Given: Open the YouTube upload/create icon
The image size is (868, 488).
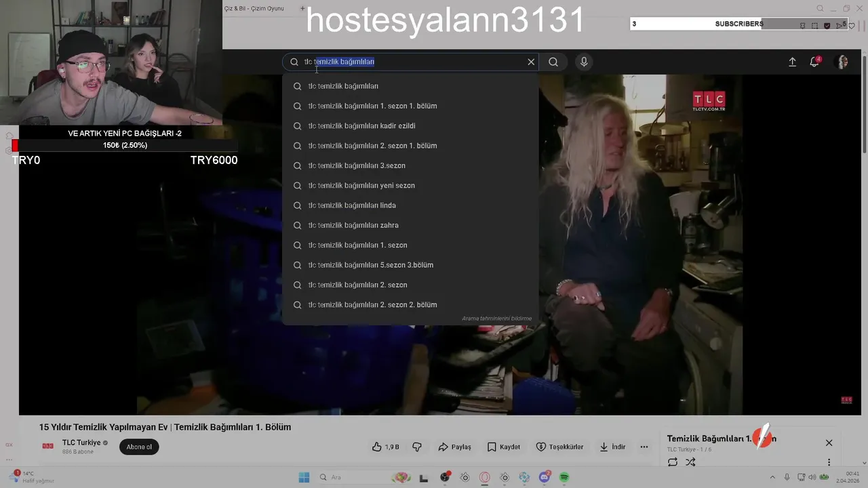Looking at the screenshot, I should coord(792,62).
